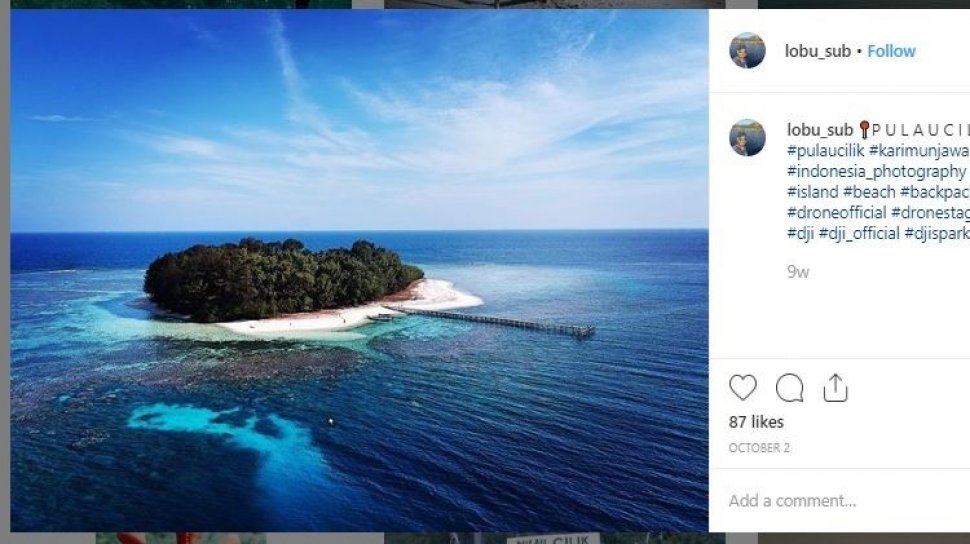This screenshot has height=544, width=970.
Task: Share the post using the share icon
Action: (836, 388)
